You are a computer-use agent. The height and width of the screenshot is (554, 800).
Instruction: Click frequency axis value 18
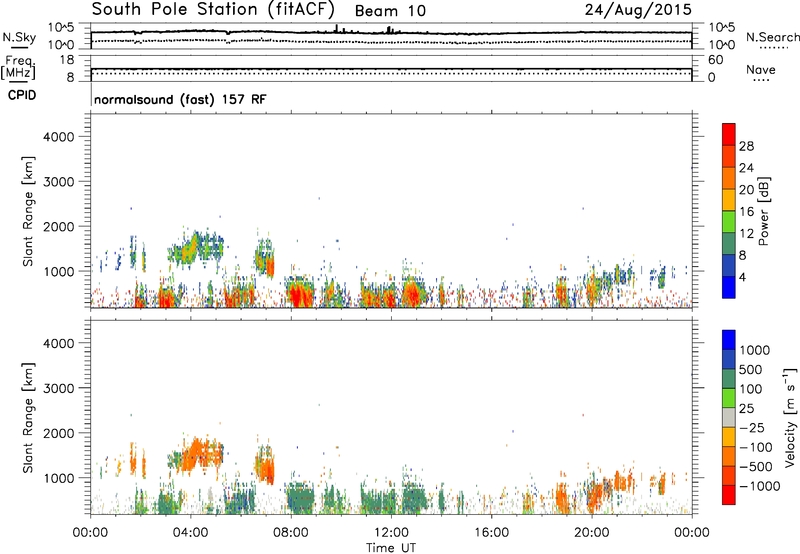(x=67, y=60)
